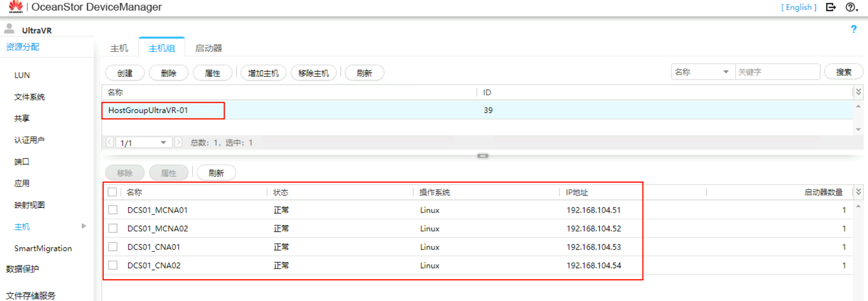The height and width of the screenshot is (301, 868).
Task: Open the help menu icon in header
Action: tap(851, 7)
